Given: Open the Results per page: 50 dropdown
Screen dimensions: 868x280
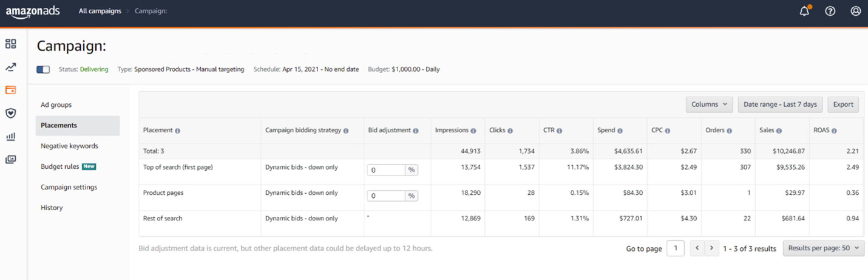Looking at the screenshot, I should click(823, 248).
